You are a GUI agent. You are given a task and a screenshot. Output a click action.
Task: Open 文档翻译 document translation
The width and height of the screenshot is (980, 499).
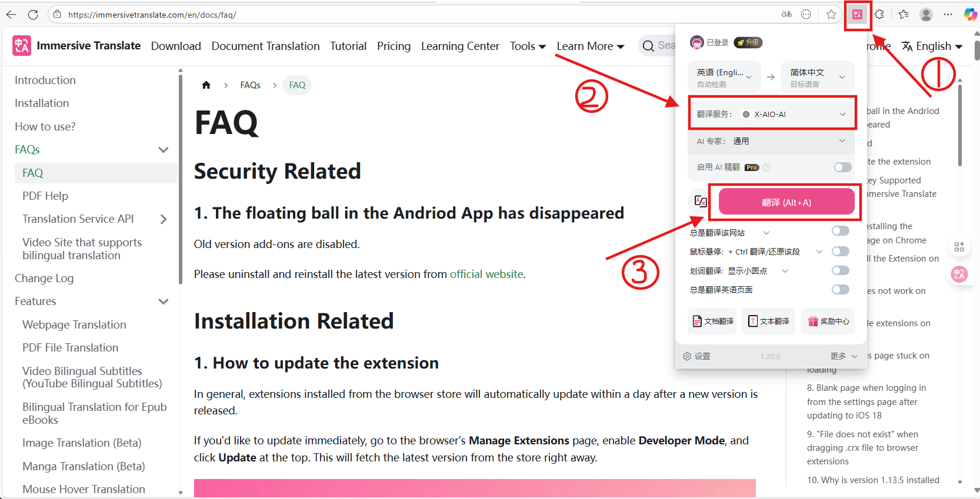(x=712, y=321)
